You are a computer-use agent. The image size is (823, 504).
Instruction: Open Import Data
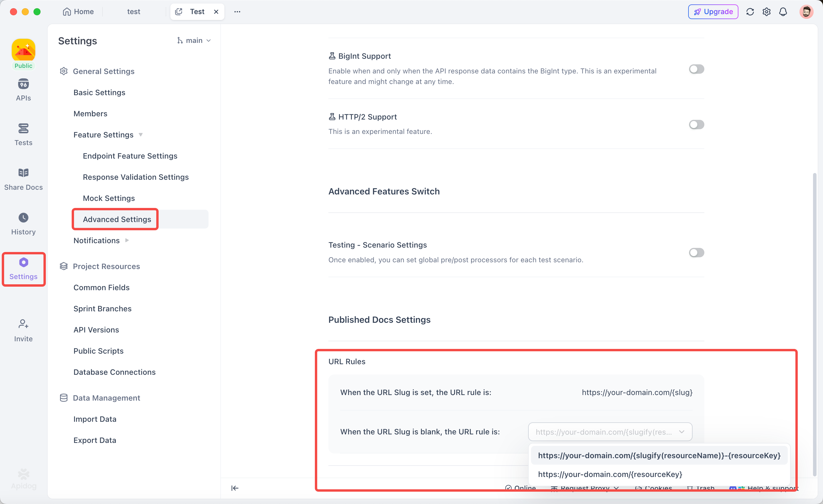click(95, 419)
